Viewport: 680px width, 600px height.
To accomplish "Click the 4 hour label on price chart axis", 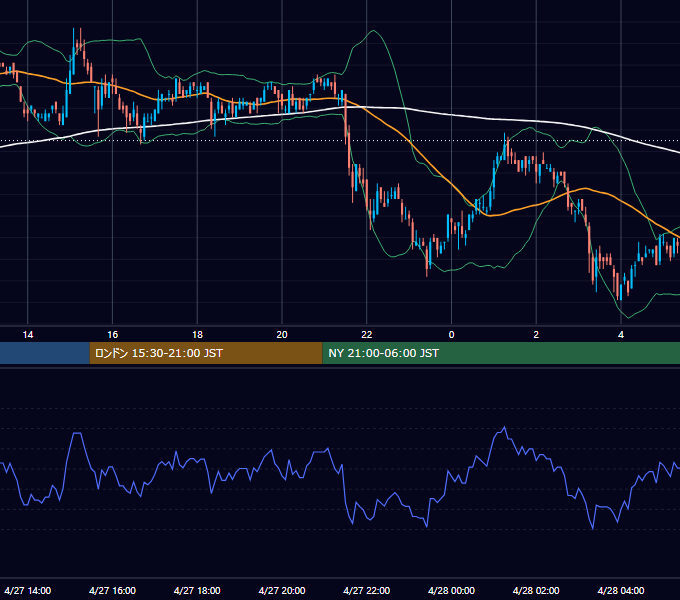I will coord(621,335).
